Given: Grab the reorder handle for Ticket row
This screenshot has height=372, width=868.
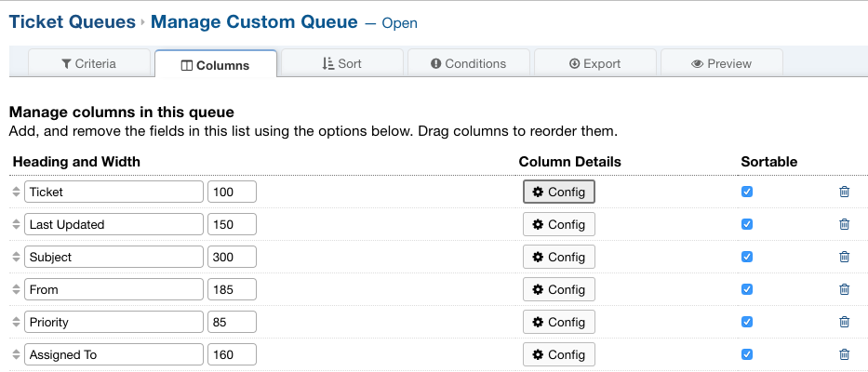Looking at the screenshot, I should tap(16, 193).
